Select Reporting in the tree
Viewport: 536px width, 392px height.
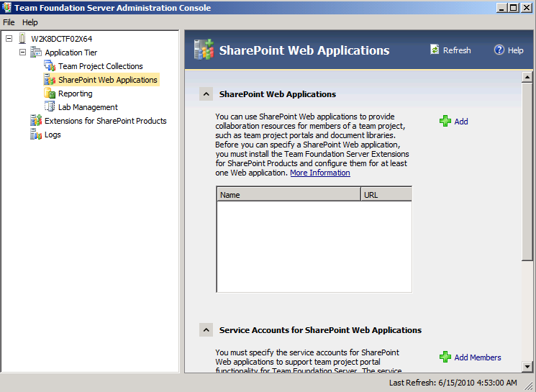pos(76,94)
